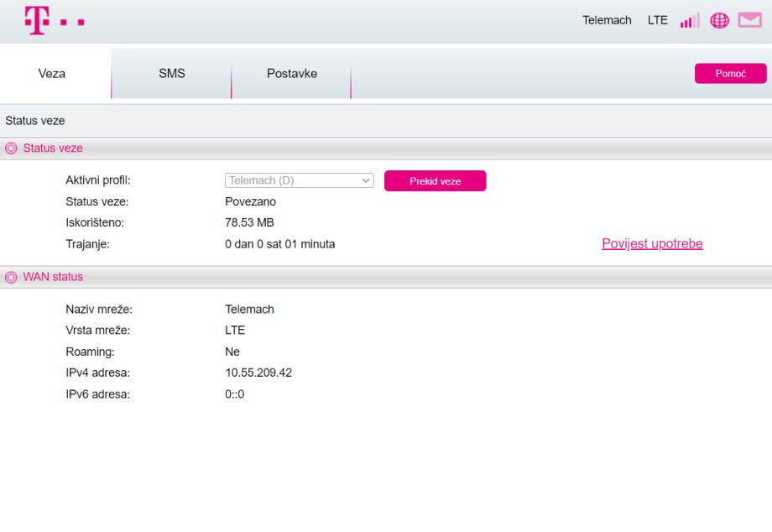Click the Vrsta mreže label
Image resolution: width=772 pixels, height=532 pixels.
pos(97,331)
